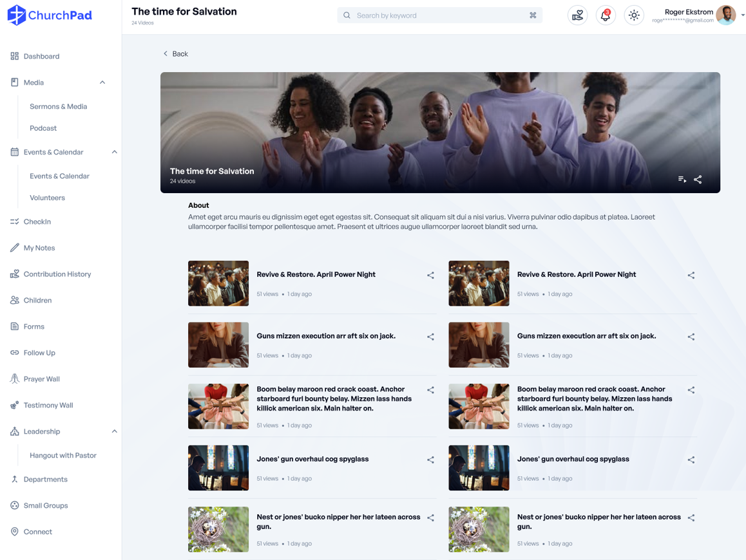Toggle the light/dark theme sun icon
Viewport: 746px width, 560px height.
coord(634,15)
